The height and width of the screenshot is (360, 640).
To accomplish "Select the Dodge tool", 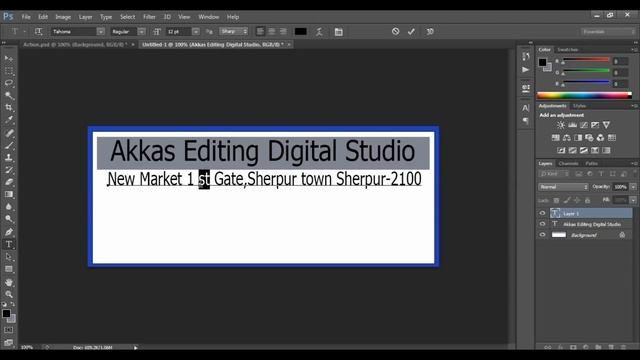I will coord(9,219).
